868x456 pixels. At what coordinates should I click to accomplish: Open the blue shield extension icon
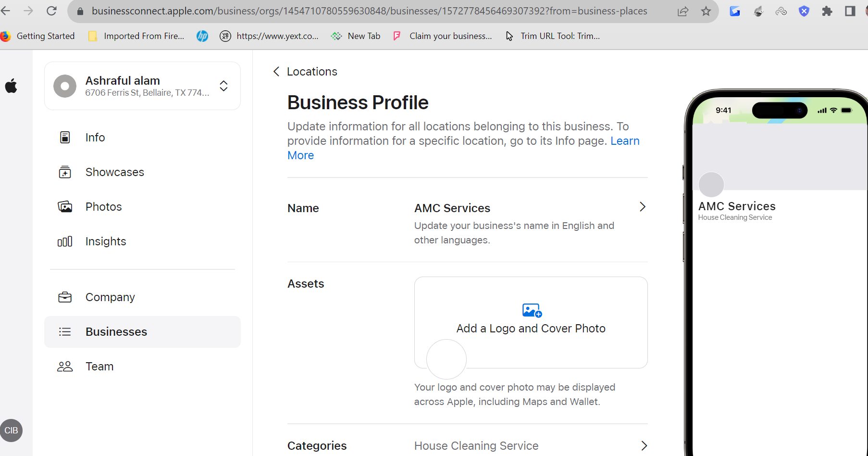tap(804, 11)
